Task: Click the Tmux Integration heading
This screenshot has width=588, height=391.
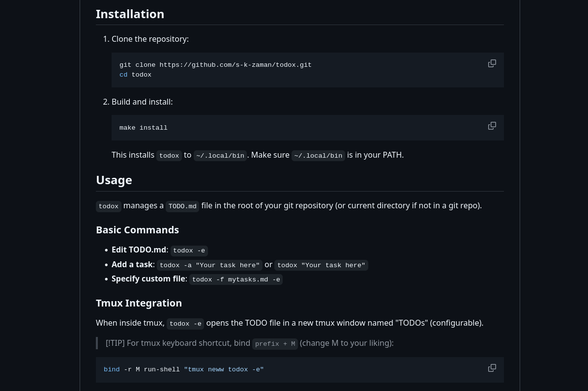Action: coord(139,303)
